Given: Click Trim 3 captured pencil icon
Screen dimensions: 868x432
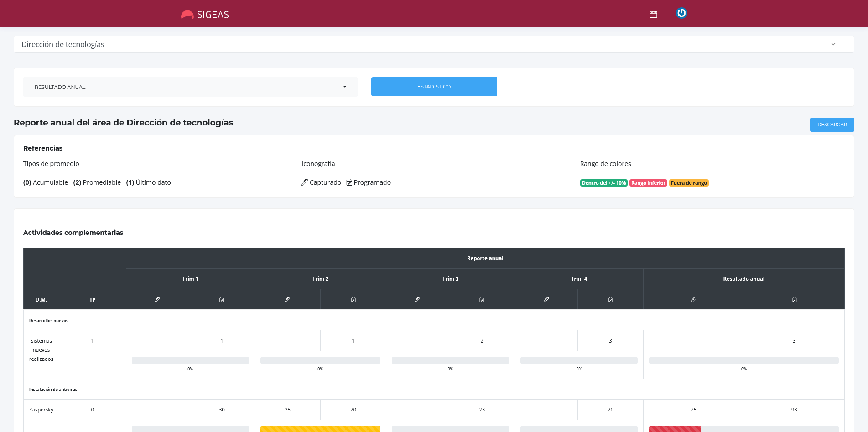Looking at the screenshot, I should tap(417, 300).
